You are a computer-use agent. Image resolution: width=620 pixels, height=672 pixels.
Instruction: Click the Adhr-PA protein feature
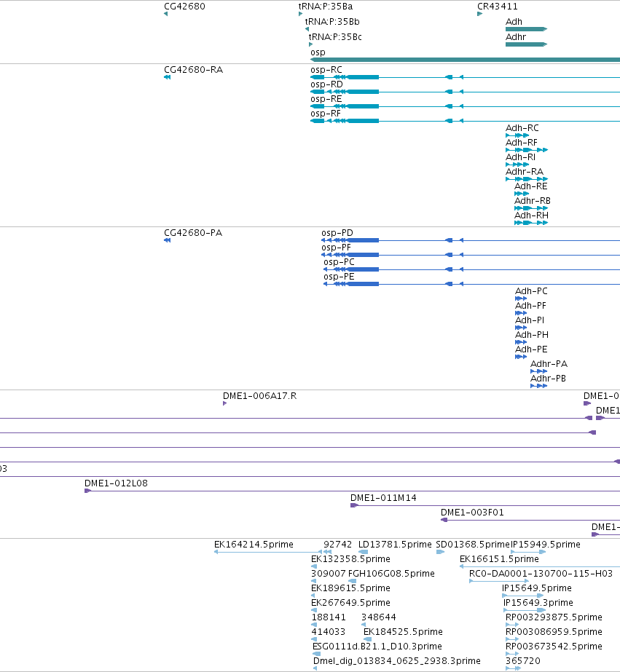539,371
